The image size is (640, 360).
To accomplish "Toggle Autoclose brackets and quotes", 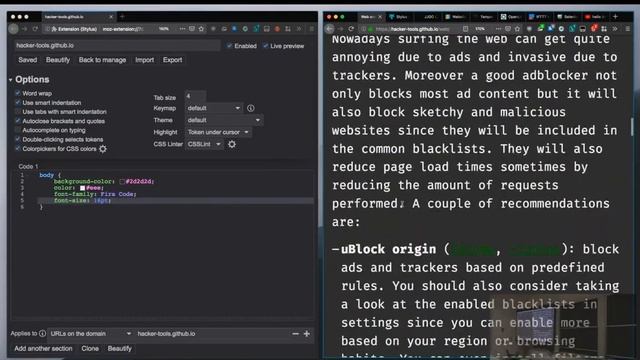I will pyautogui.click(x=18, y=121).
